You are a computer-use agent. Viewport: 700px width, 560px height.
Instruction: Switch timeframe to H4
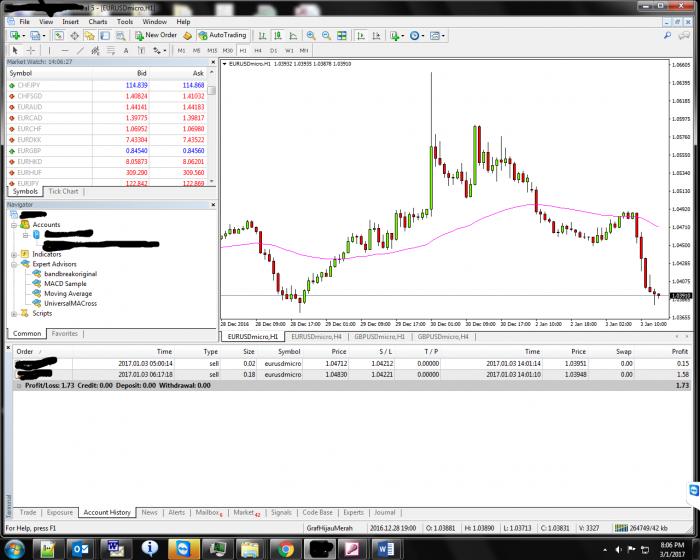click(x=258, y=50)
